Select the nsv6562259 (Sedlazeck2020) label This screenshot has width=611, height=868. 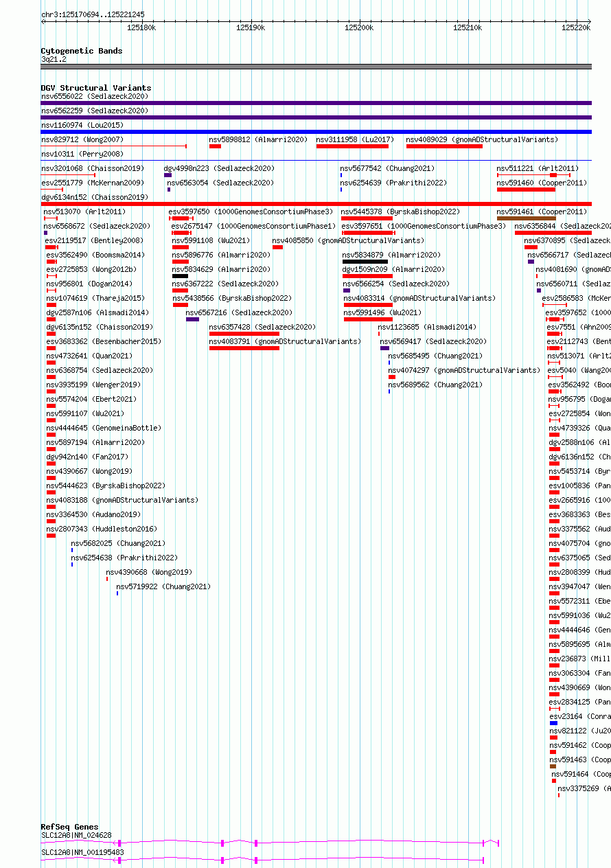pos(94,111)
